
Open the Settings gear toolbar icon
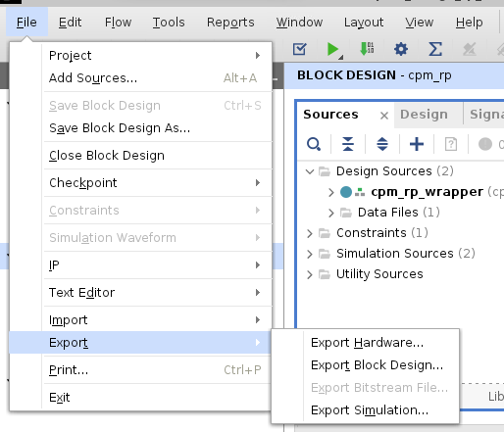click(x=401, y=49)
